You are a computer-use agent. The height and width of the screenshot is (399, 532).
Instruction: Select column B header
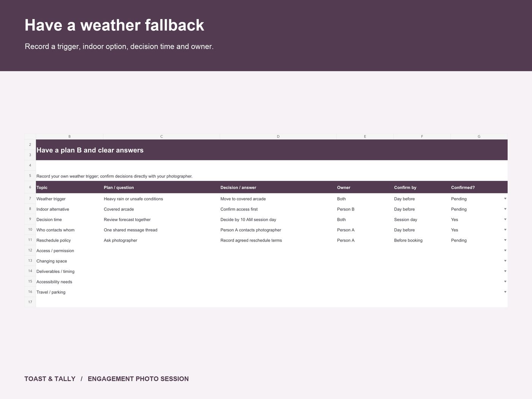click(70, 136)
